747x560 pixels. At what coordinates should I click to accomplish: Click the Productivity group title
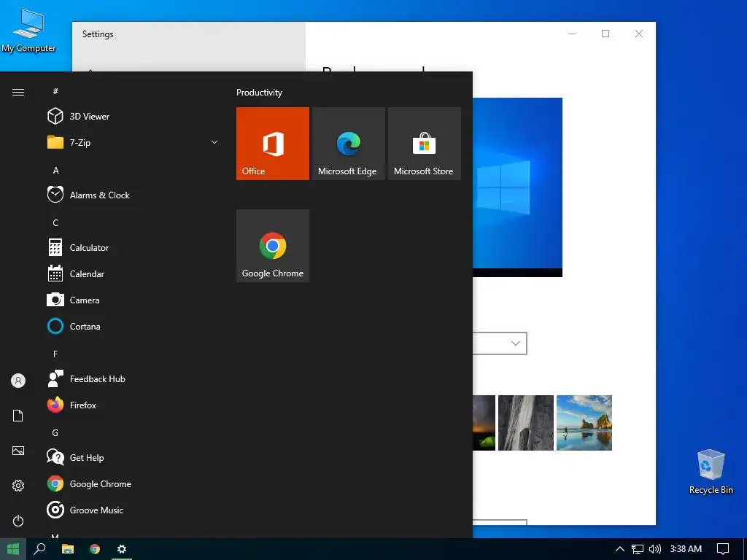point(259,93)
